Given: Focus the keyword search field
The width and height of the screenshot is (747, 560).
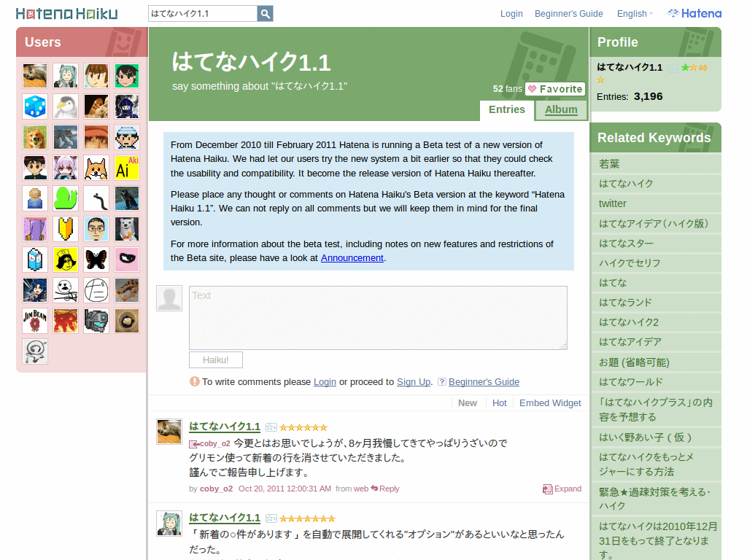Looking at the screenshot, I should coord(203,14).
